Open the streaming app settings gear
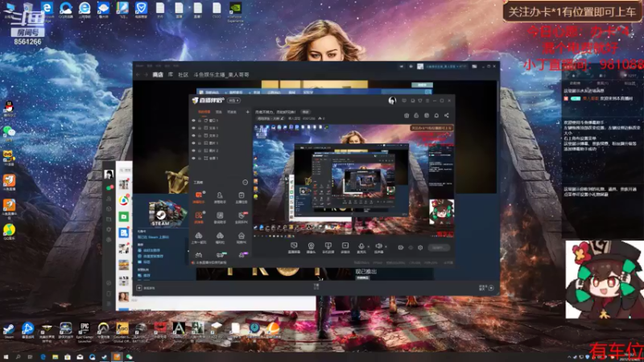 [420, 248]
